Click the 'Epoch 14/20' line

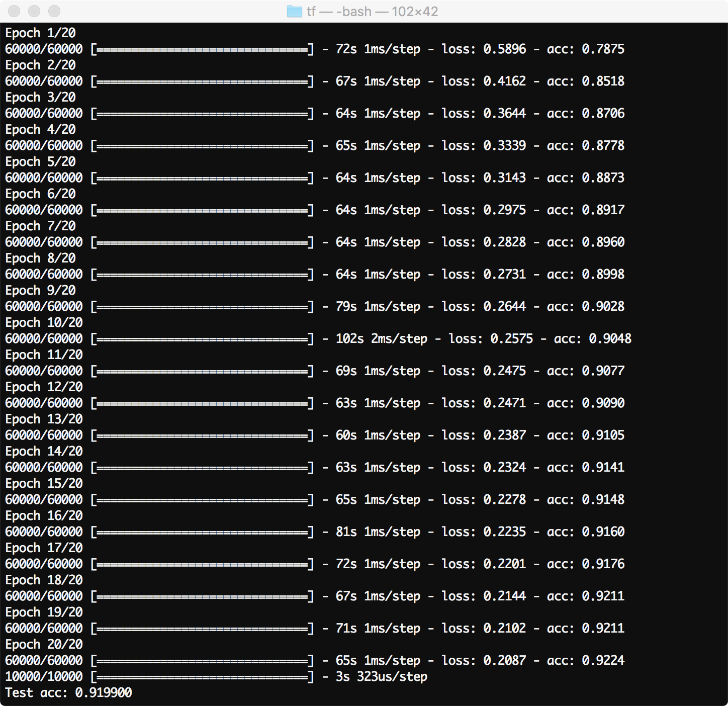44,452
